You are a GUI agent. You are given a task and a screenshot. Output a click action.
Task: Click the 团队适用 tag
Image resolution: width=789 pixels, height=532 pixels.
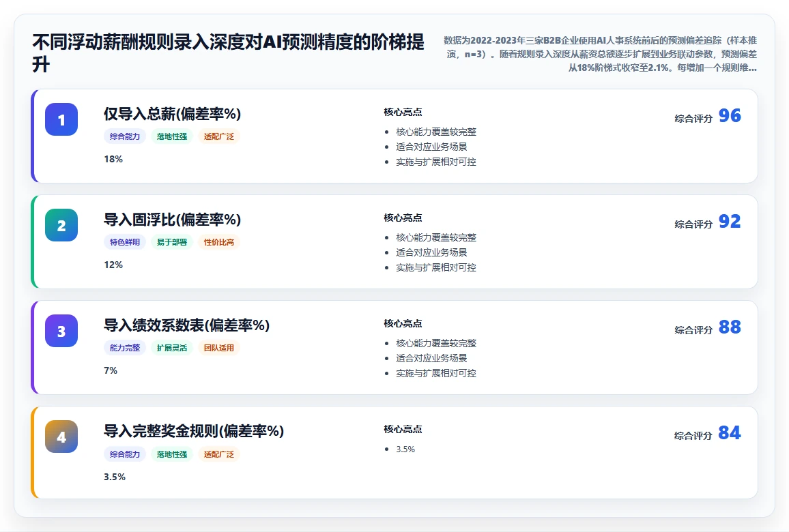219,347
